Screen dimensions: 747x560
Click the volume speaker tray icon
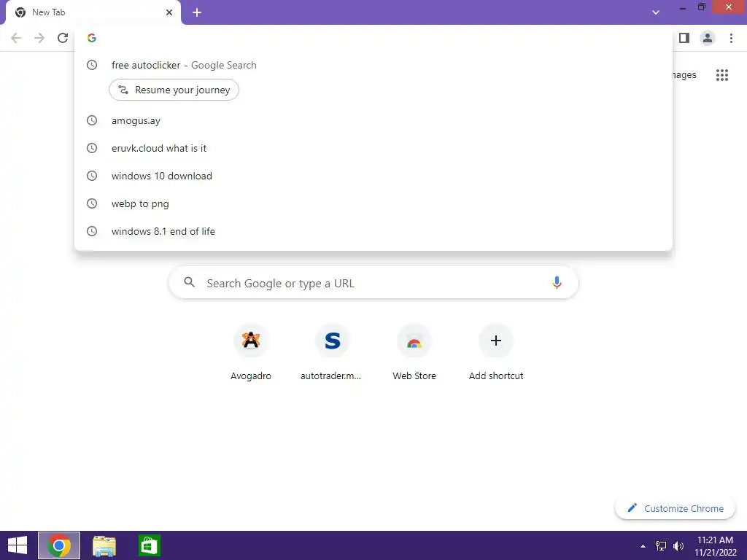click(x=678, y=546)
